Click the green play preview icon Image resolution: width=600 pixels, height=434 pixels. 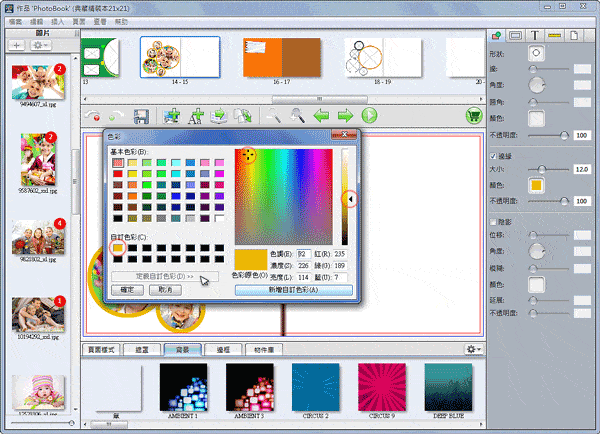pos(369,116)
